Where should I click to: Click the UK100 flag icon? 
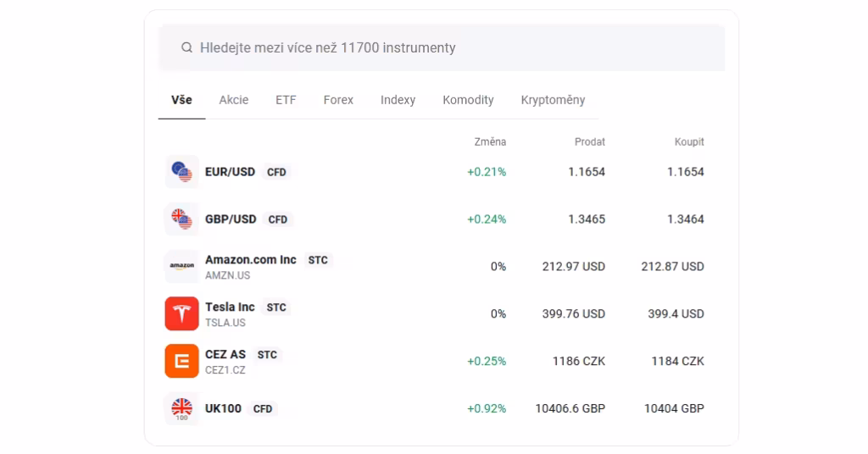tap(181, 409)
